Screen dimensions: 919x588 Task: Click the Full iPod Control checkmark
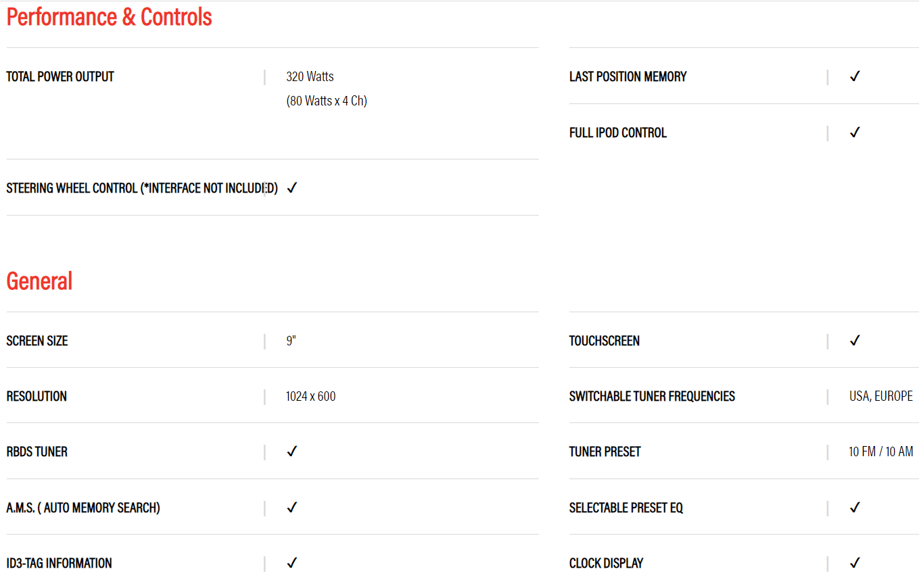(855, 132)
